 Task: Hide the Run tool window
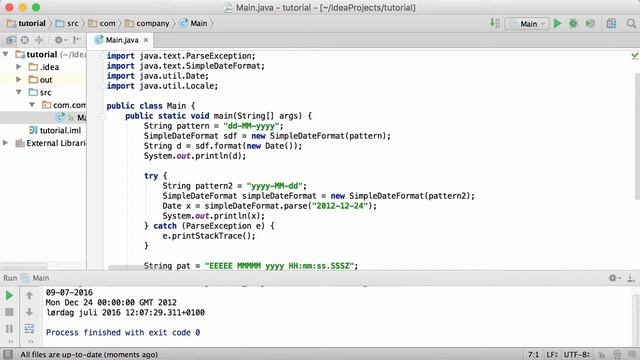coord(631,278)
